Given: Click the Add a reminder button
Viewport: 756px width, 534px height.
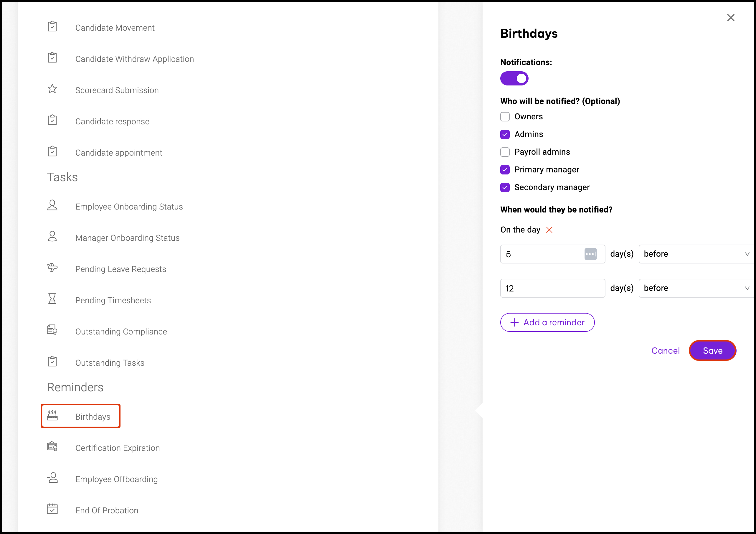Looking at the screenshot, I should coord(547,322).
